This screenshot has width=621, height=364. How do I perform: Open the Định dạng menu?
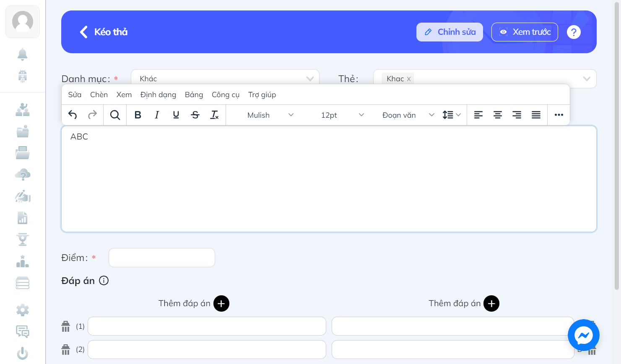pos(158,95)
